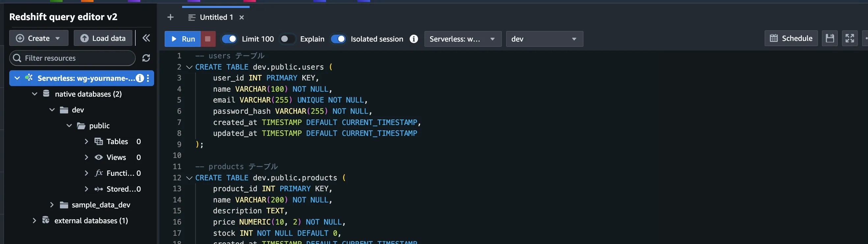Screen dimensions: 868x244
Task: Collapse the sidebar with double-chevron icon
Action: [x=146, y=38]
